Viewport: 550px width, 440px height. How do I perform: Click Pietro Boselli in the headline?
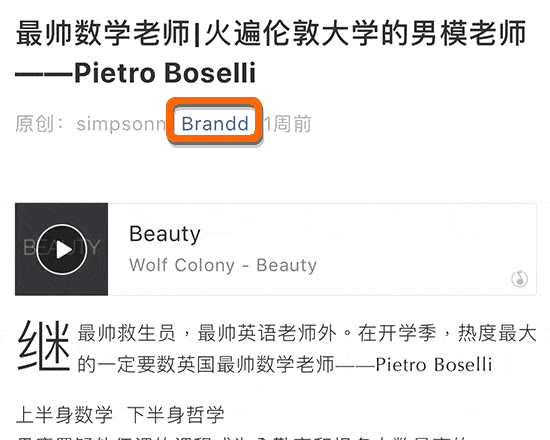click(x=165, y=73)
